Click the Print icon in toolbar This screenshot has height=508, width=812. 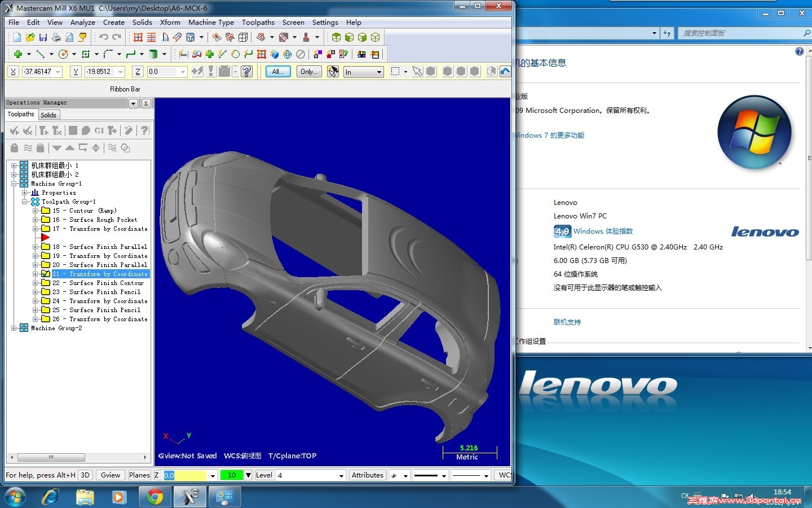point(56,37)
